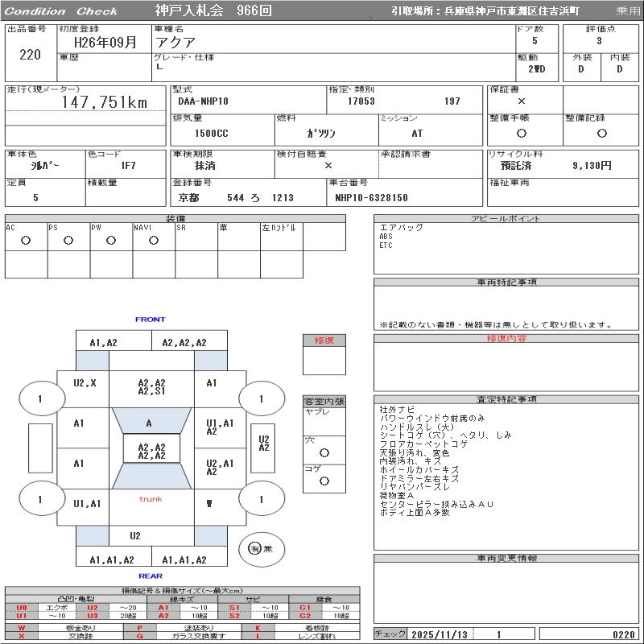Click the コゲ circle in 客室内張
Screen dimensions: 644x644
click(324, 481)
